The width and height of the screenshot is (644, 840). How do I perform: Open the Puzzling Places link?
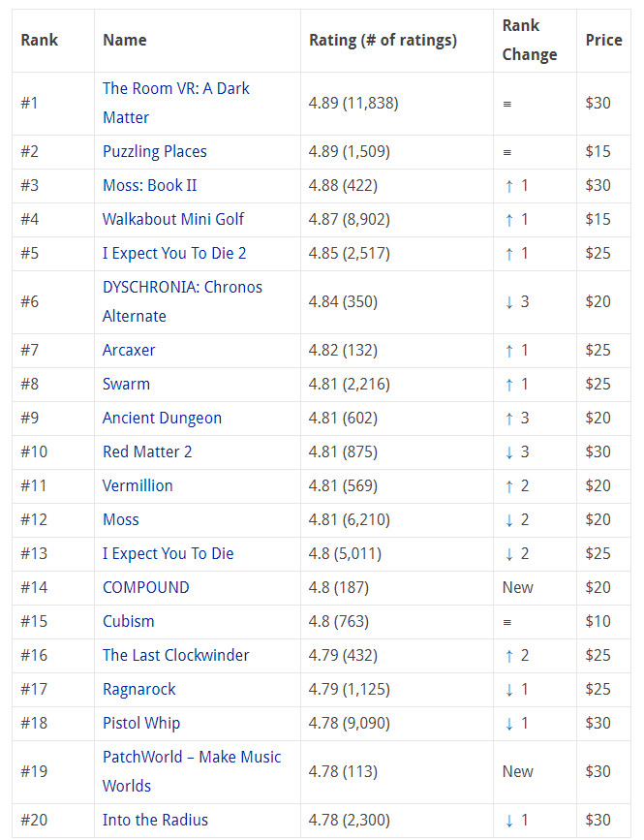[x=155, y=151]
